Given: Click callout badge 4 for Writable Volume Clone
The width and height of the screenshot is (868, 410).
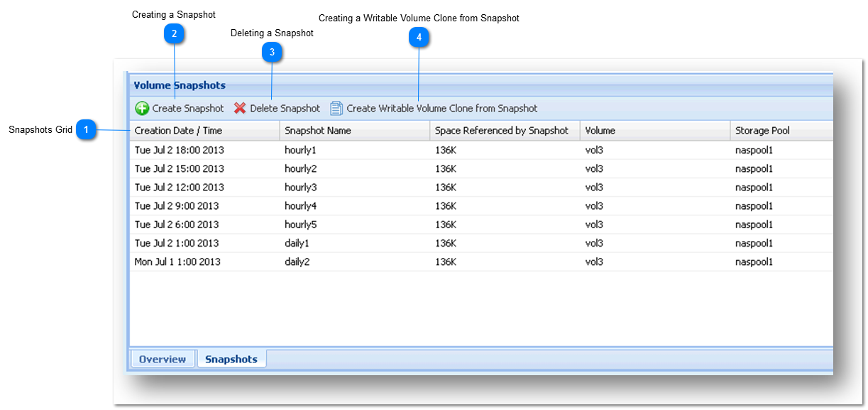Looking at the screenshot, I should (x=419, y=37).
